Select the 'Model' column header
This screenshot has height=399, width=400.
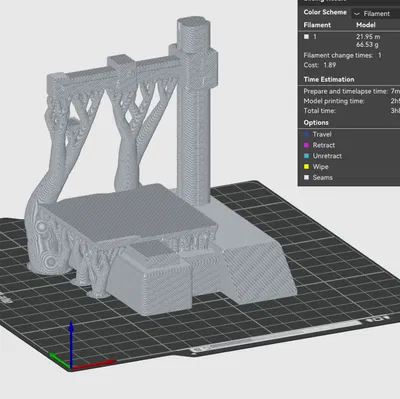point(366,25)
